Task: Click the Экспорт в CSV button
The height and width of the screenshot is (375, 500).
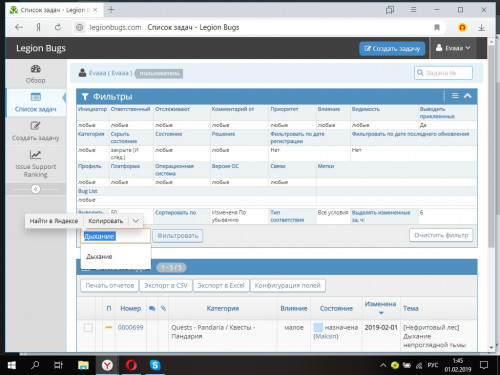Action: coord(166,285)
